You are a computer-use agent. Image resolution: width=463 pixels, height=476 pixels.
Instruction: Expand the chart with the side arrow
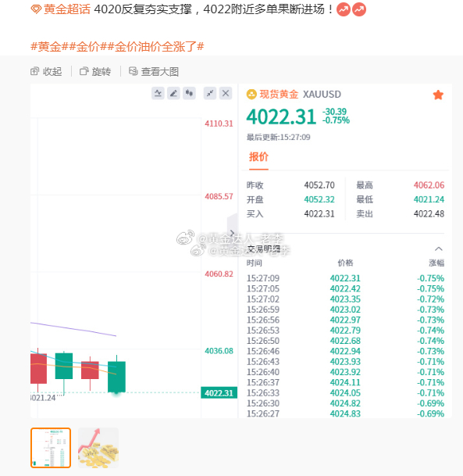pyautogui.click(x=232, y=233)
